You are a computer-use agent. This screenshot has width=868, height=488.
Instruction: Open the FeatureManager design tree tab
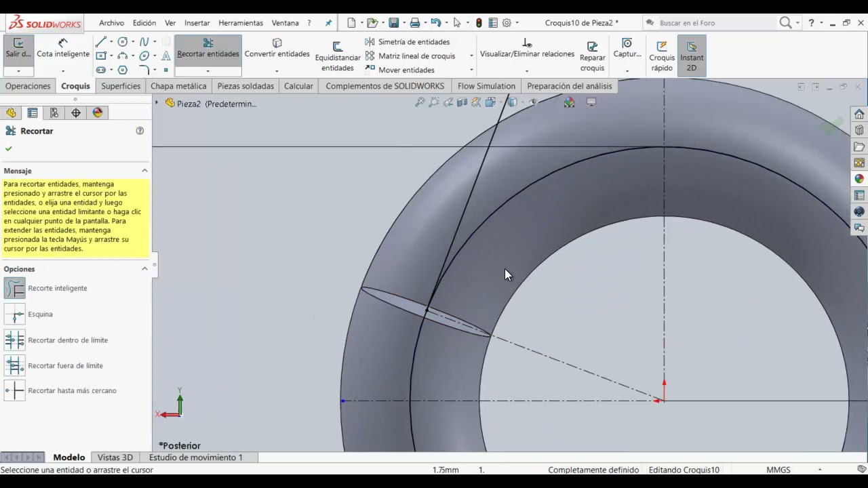pyautogui.click(x=11, y=113)
